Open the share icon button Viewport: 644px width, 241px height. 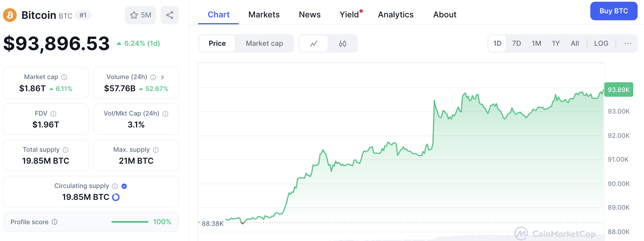[x=170, y=15]
